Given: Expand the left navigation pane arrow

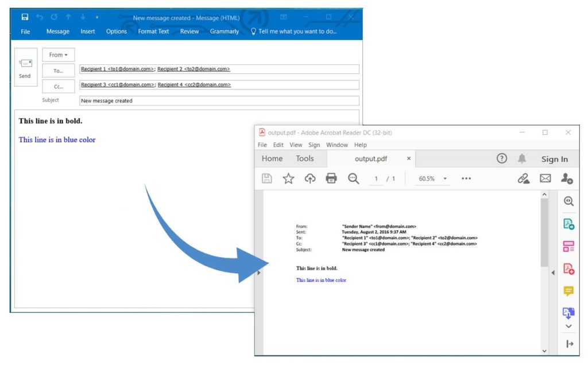Looking at the screenshot, I should [258, 273].
